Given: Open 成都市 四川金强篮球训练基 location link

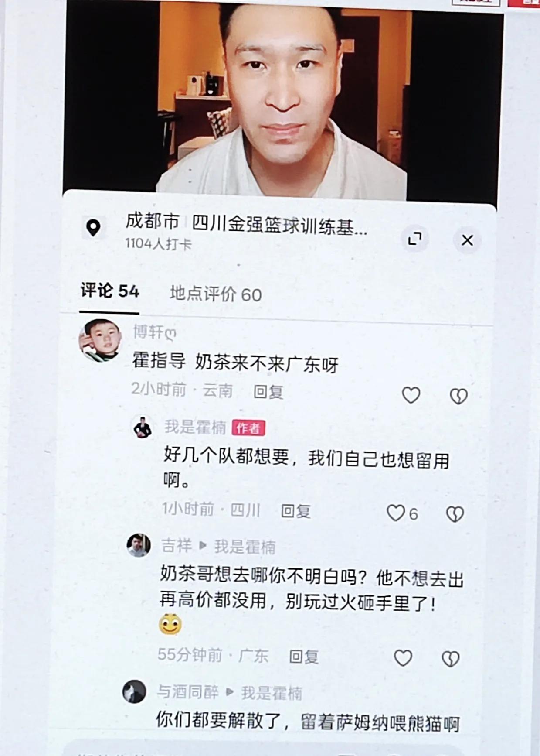Looking at the screenshot, I should pyautogui.click(x=246, y=224).
